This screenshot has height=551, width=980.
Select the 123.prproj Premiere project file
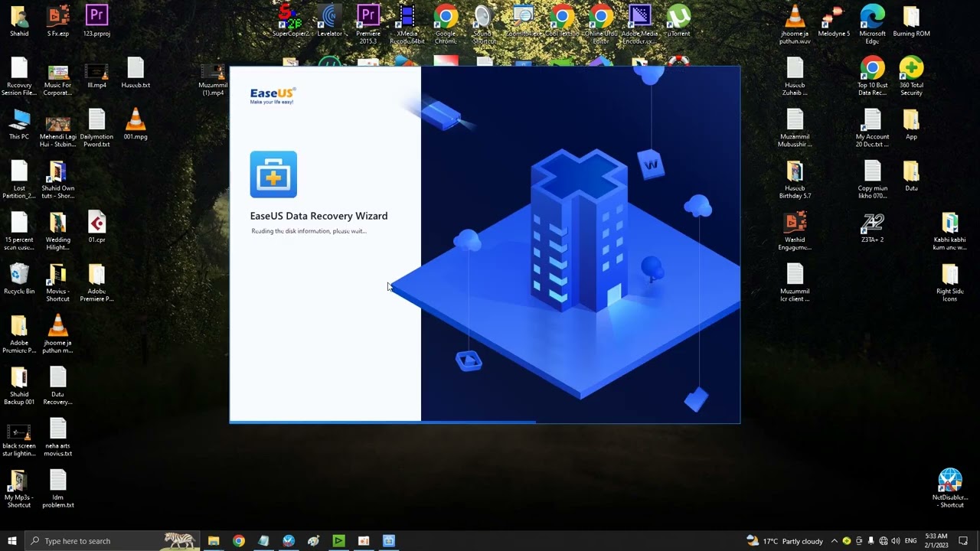(x=96, y=21)
